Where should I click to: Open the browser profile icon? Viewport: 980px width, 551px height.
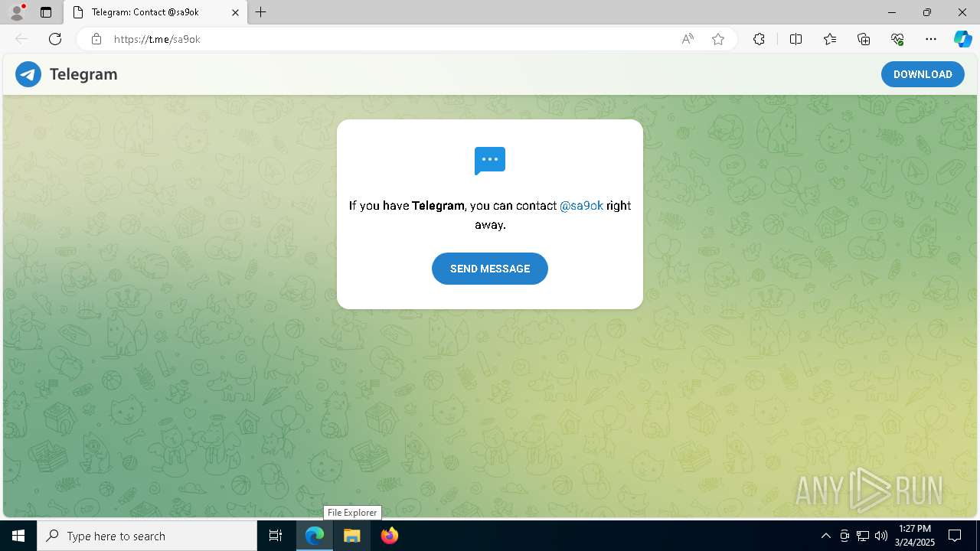tap(16, 12)
